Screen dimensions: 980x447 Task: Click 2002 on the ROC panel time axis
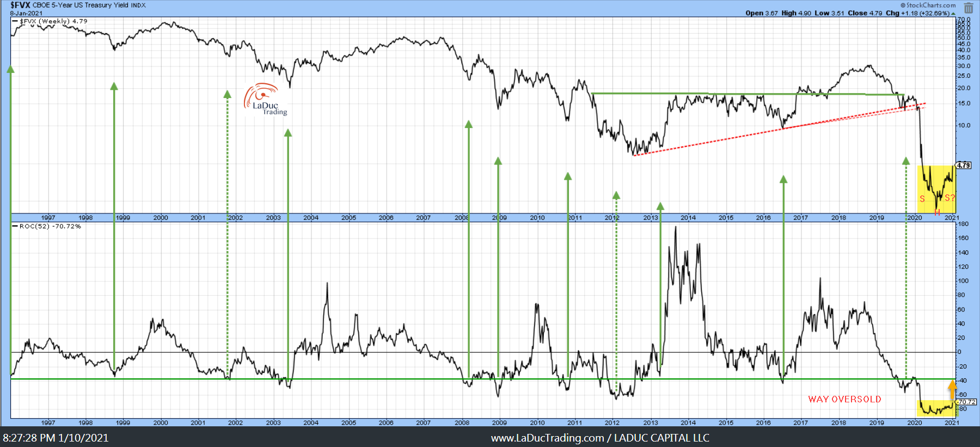click(235, 422)
